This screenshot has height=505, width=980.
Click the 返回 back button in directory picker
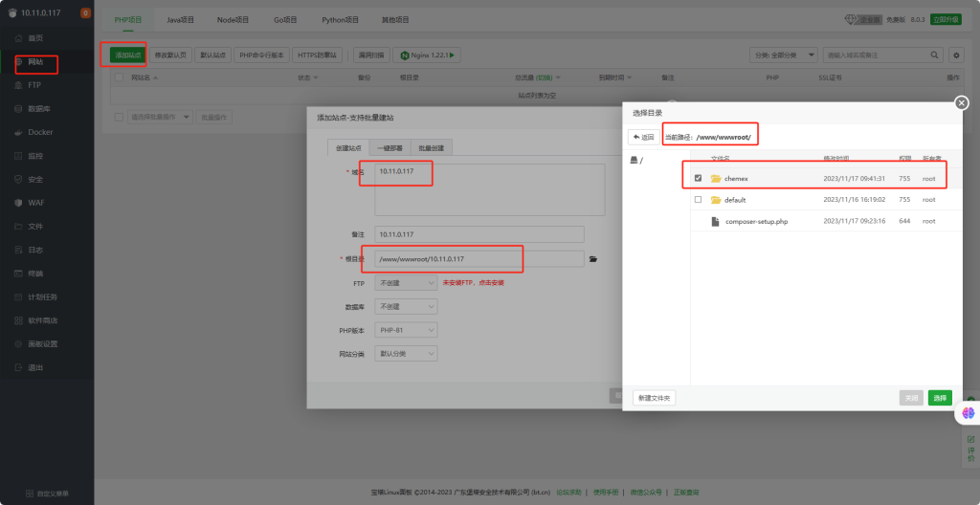[644, 137]
